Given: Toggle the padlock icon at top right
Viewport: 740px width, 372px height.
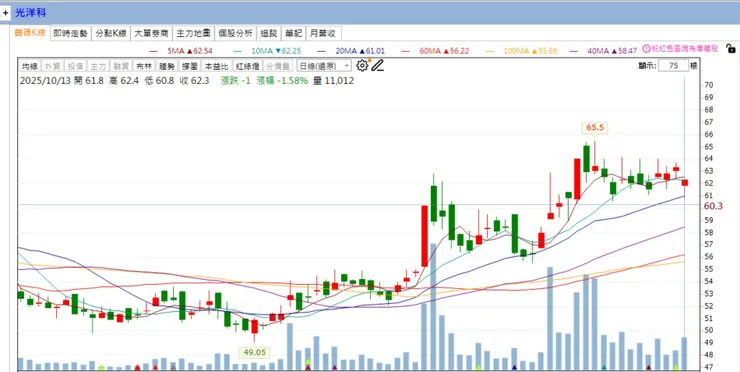Looking at the screenshot, I should pyautogui.click(x=730, y=48).
